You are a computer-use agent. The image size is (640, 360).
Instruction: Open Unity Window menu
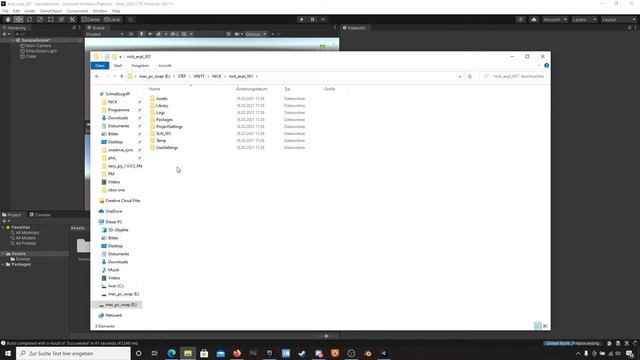pyautogui.click(x=100, y=11)
